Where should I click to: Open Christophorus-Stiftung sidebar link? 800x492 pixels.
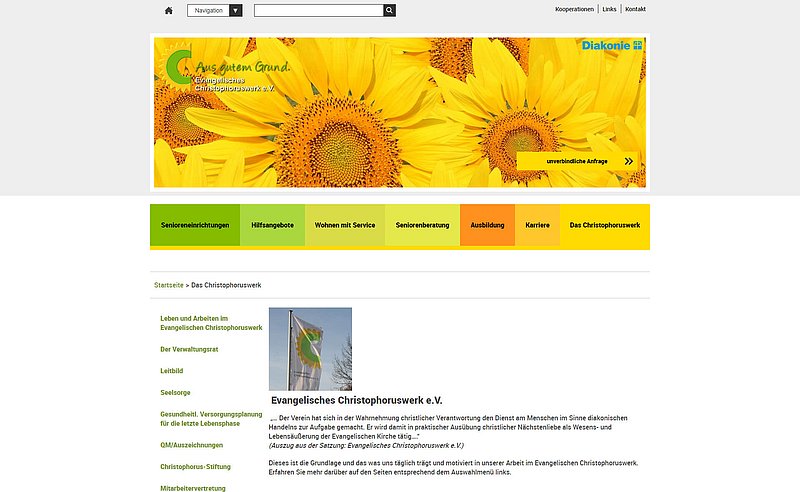tap(195, 466)
